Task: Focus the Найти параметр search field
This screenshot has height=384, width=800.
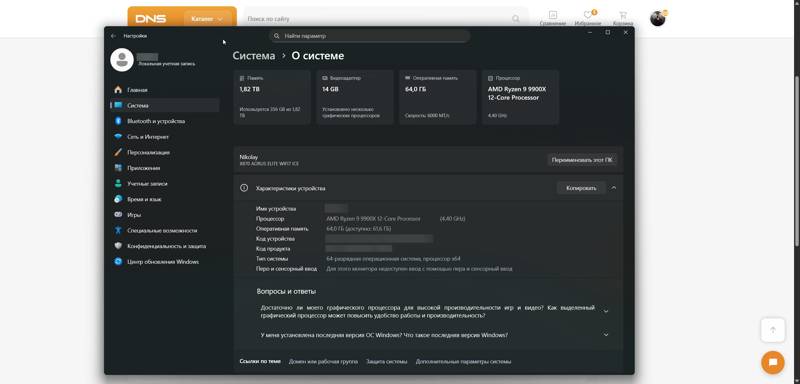Action: 369,36
